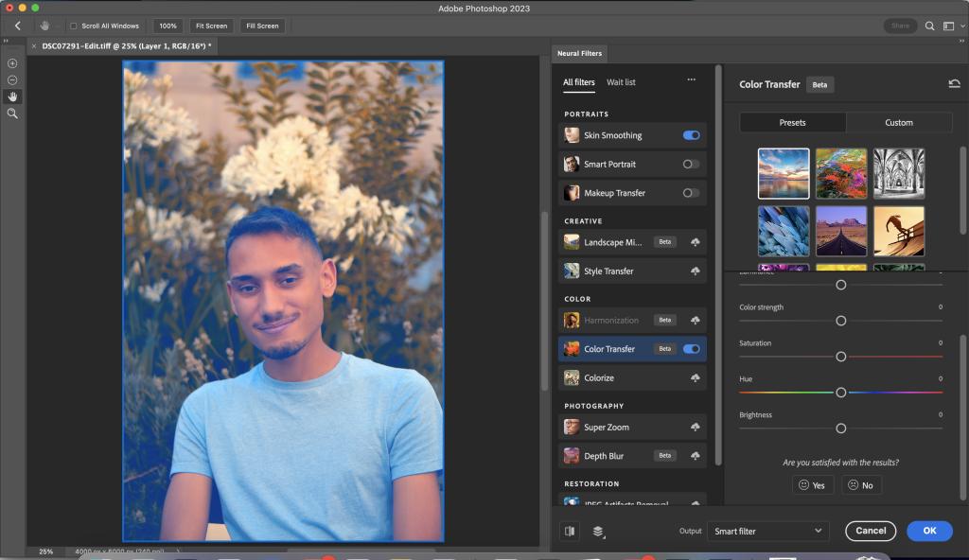
Task: Download the Landscape Mixer filter via cloud icon
Action: (x=696, y=242)
